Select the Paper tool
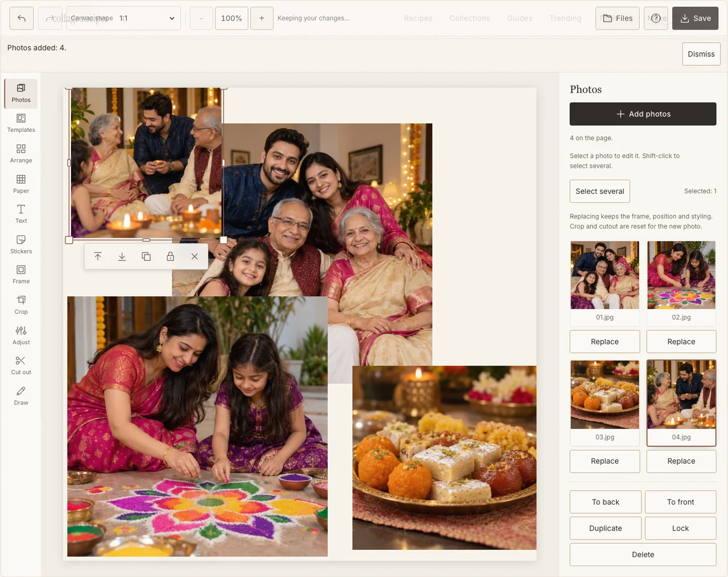This screenshot has height=577, width=728. 21,184
